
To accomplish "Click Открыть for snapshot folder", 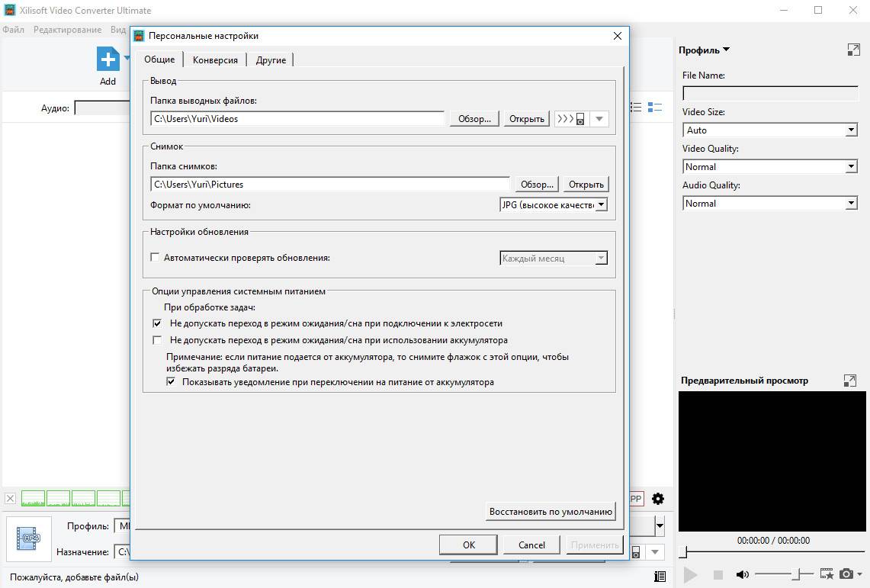I will click(586, 184).
